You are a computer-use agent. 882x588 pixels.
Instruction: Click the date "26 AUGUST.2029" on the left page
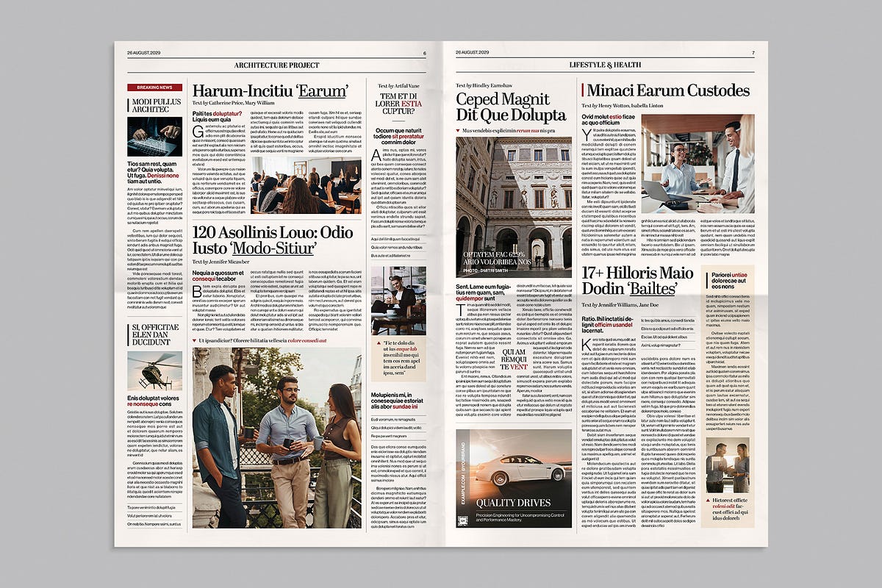click(142, 52)
